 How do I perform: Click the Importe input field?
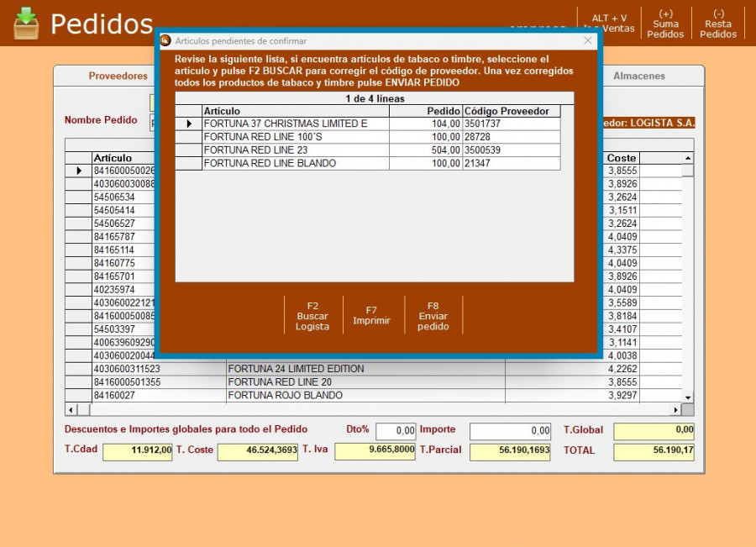coord(510,431)
